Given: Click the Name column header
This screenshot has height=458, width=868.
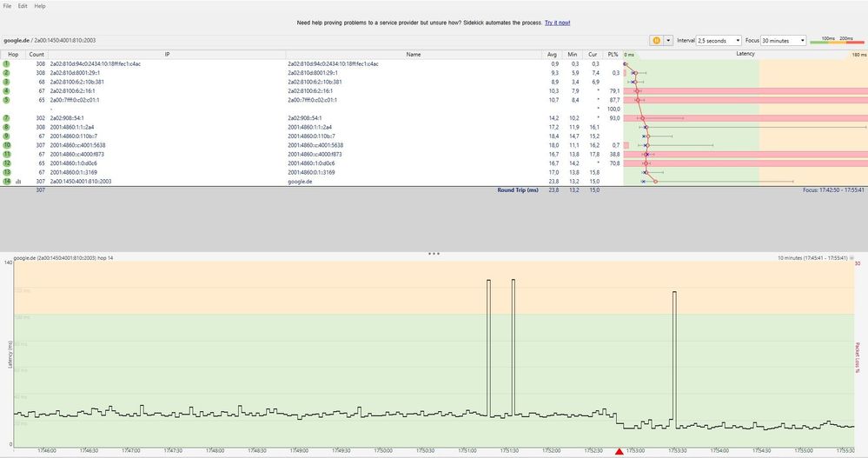Looking at the screenshot, I should 414,54.
